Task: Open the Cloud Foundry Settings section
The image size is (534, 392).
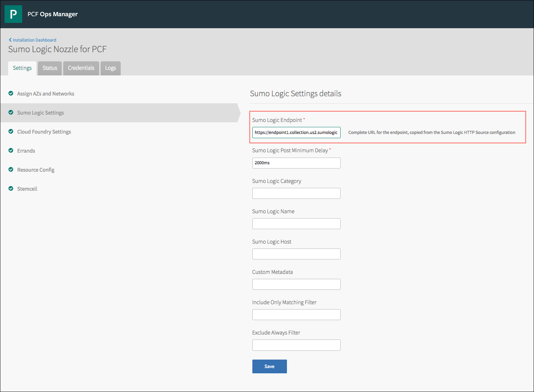Action: pos(44,131)
